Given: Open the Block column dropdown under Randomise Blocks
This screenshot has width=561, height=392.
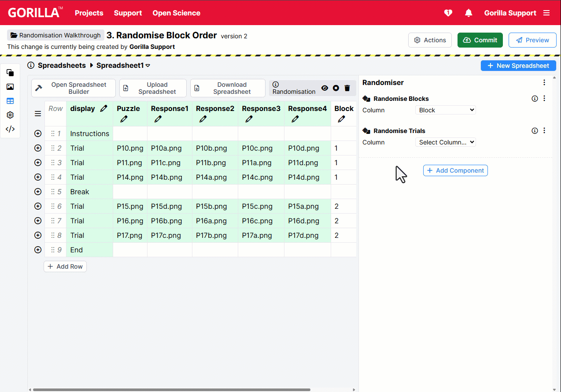Looking at the screenshot, I should (445, 110).
